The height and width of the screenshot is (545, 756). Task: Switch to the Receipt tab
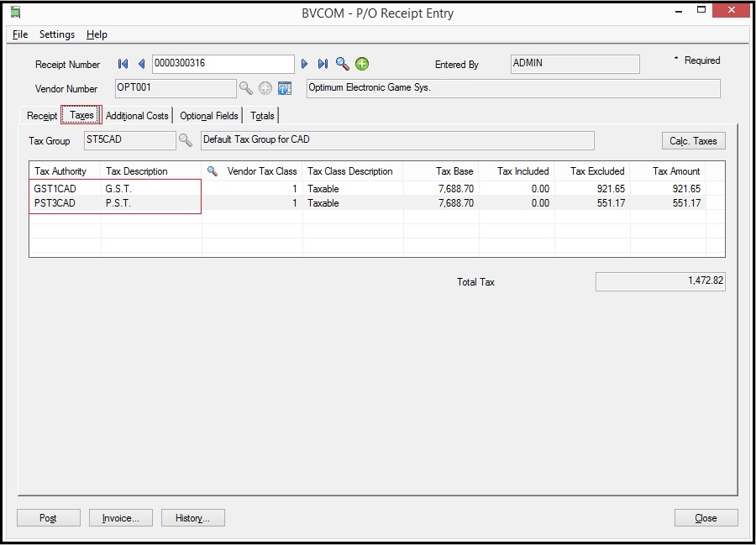[x=42, y=116]
